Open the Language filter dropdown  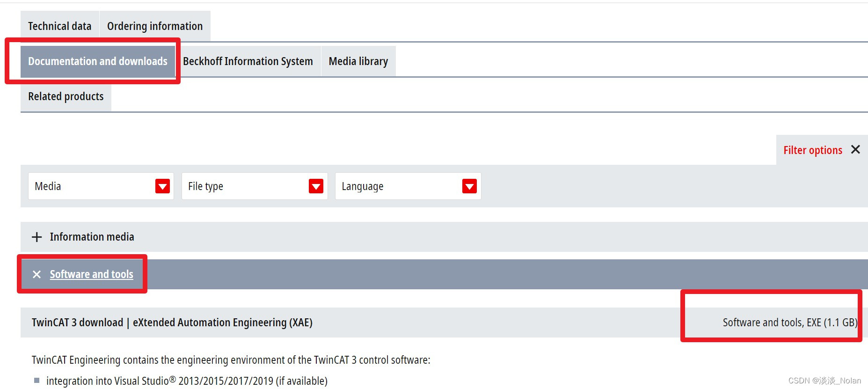pyautogui.click(x=401, y=186)
